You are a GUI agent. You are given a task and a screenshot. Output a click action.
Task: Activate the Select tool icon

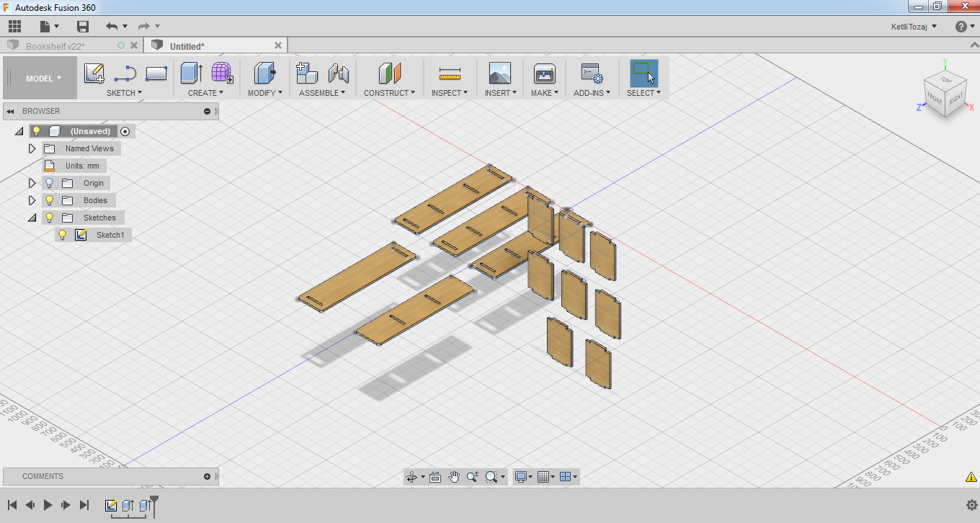[643, 73]
